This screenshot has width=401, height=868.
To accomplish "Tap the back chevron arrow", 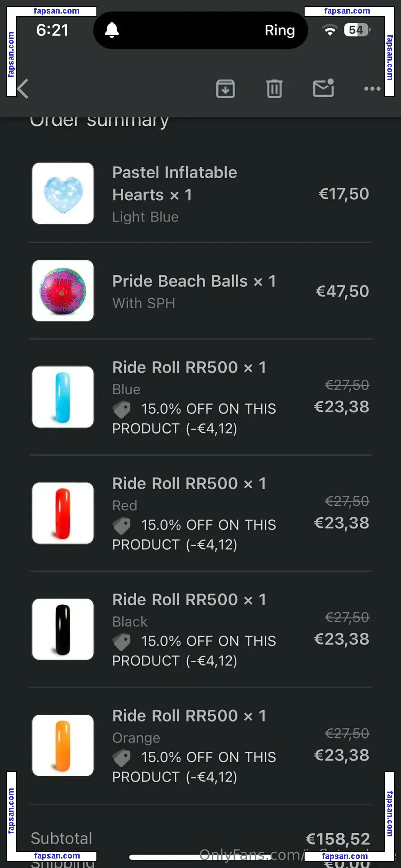I will point(23,89).
